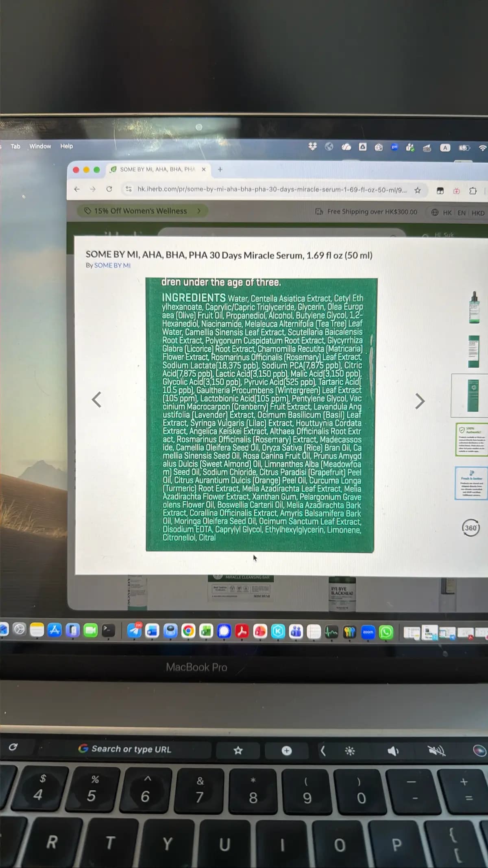The width and height of the screenshot is (488, 868).
Task: Reload the iHerb product page
Action: click(109, 189)
